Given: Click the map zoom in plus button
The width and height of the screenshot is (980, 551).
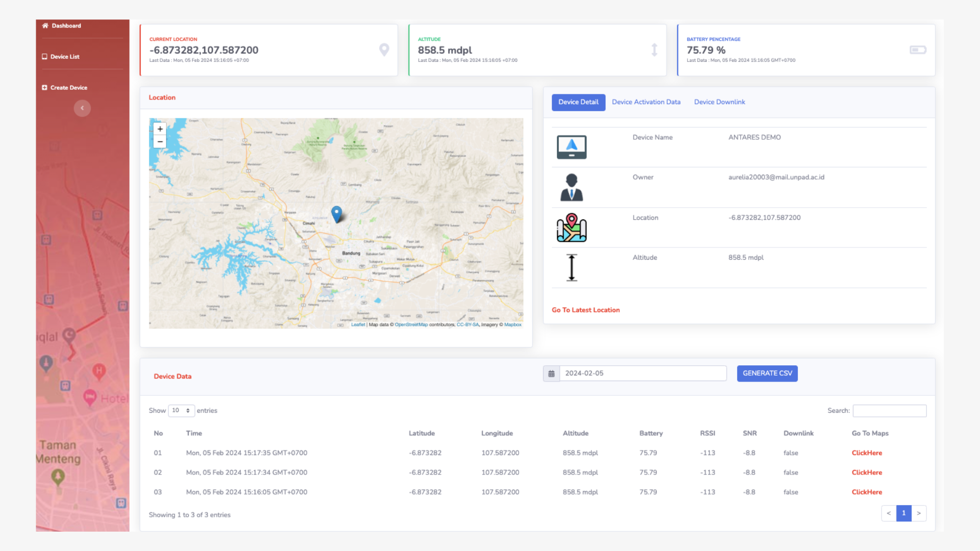Looking at the screenshot, I should coord(160,129).
